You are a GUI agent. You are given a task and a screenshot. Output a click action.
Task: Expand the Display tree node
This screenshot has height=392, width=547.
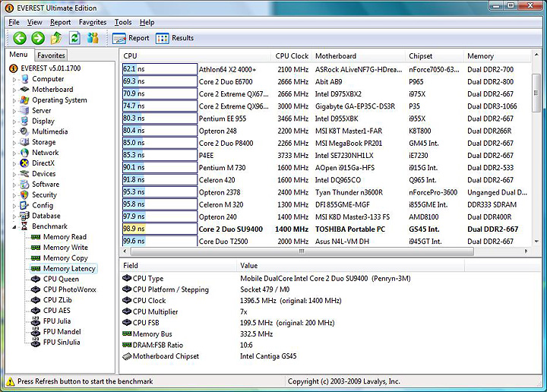14,122
